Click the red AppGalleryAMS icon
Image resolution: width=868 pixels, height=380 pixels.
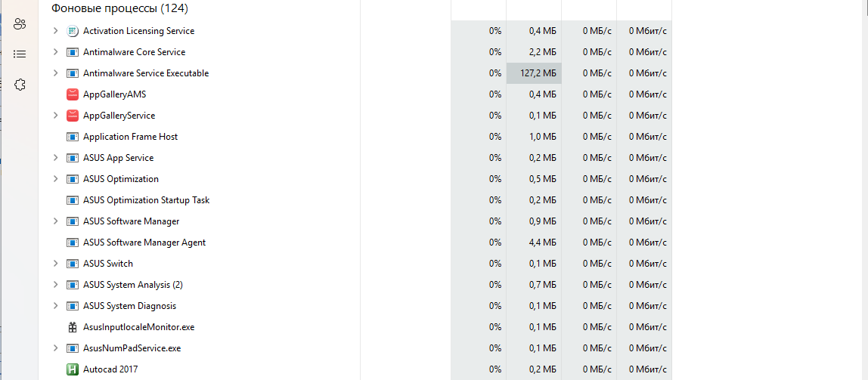73,94
